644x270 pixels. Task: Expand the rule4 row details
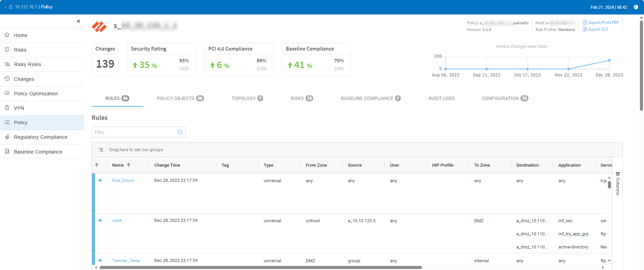tap(100, 221)
